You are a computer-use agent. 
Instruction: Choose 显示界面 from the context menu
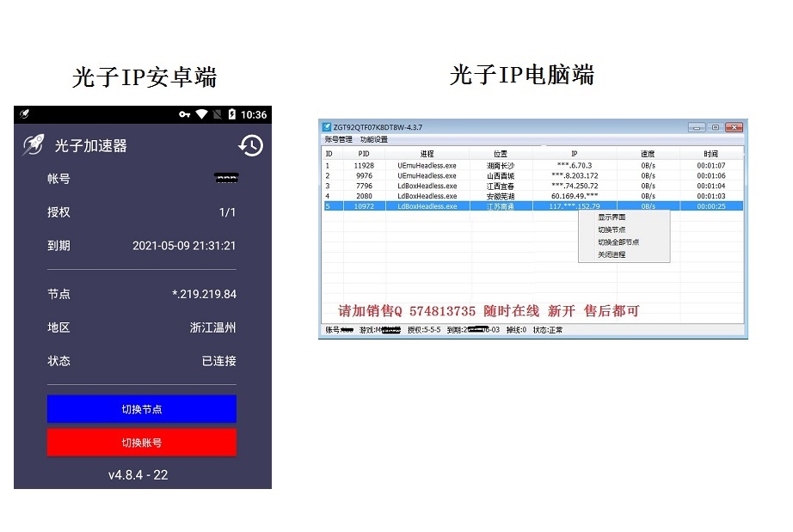tap(612, 217)
